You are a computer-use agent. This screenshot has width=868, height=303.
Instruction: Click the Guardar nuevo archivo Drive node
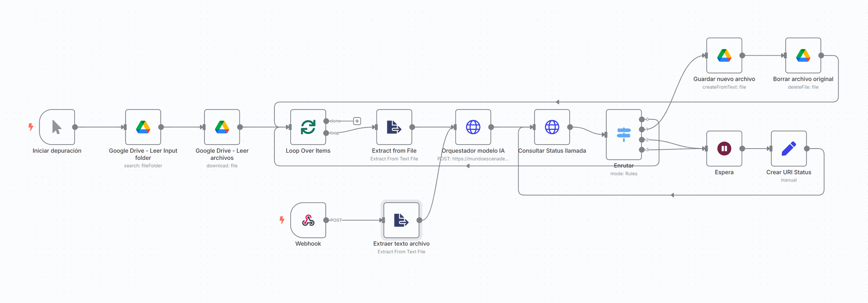point(724,56)
